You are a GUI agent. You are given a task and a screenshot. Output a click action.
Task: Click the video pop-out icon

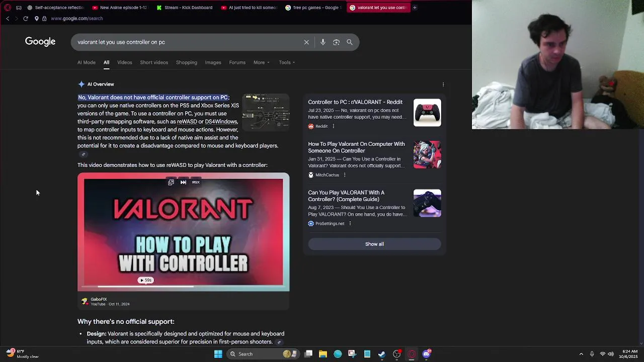(x=171, y=182)
